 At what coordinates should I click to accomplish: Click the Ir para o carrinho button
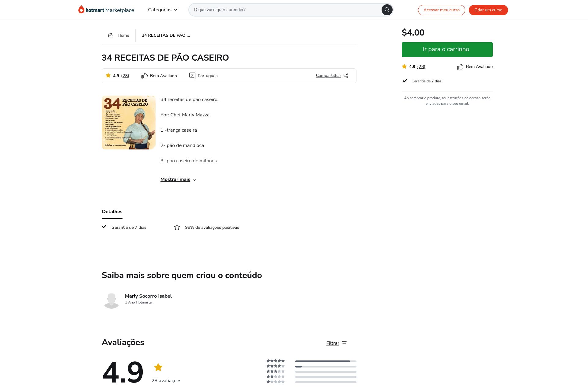[447, 50]
